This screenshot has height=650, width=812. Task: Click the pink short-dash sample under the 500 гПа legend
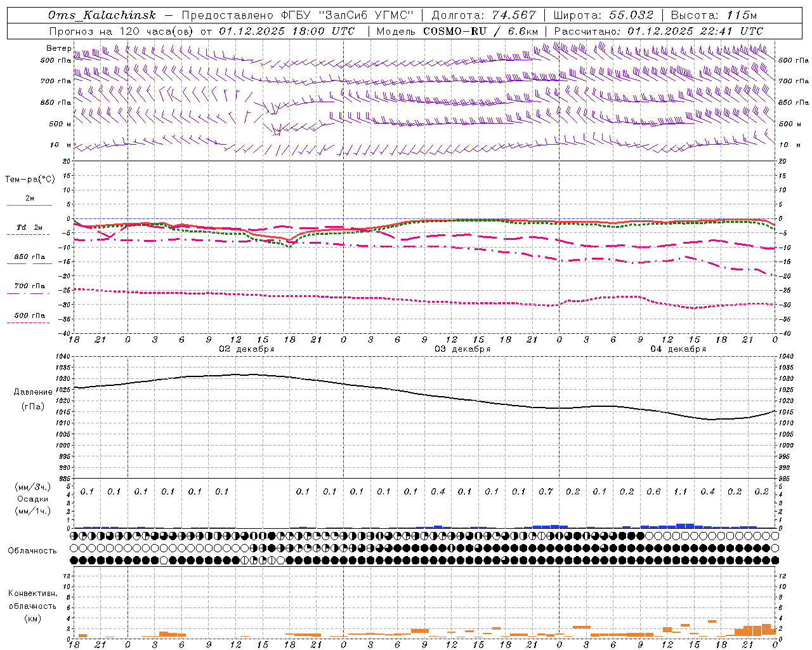coord(28,323)
